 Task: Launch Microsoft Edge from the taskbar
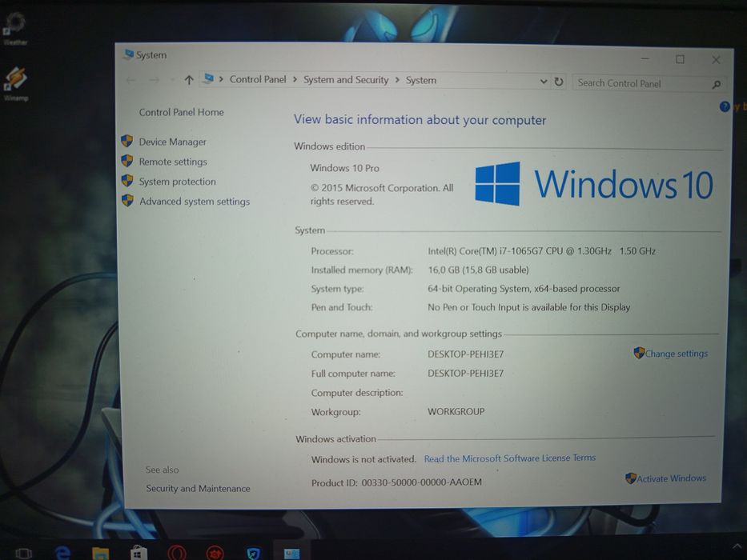62,554
